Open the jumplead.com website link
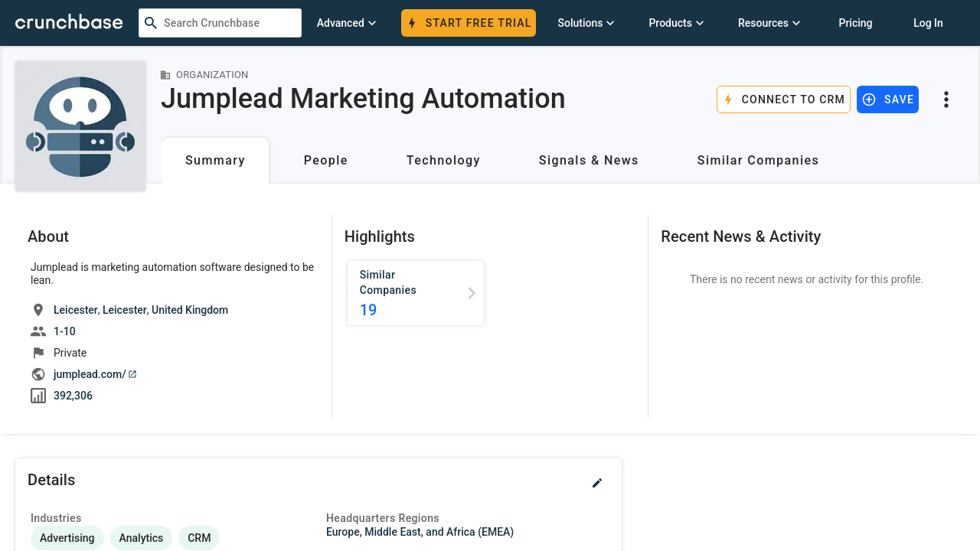This screenshot has width=980, height=551. (90, 374)
